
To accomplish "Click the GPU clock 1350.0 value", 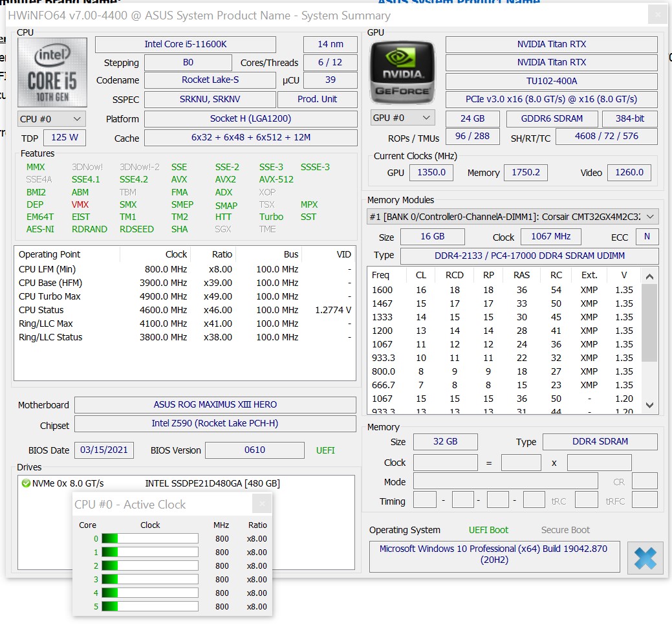I will [431, 172].
